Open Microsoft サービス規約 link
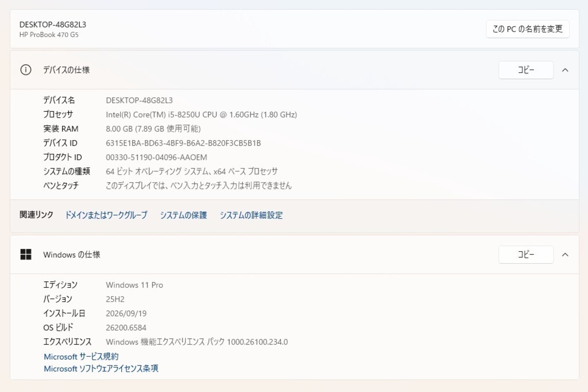Screen dimensions: 588x392 [81, 357]
